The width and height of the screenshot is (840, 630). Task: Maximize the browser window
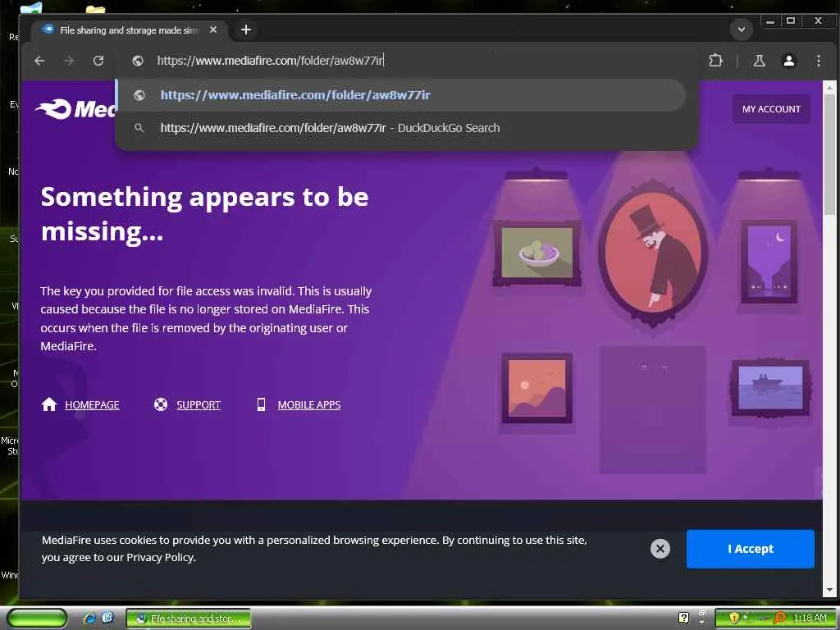791,21
